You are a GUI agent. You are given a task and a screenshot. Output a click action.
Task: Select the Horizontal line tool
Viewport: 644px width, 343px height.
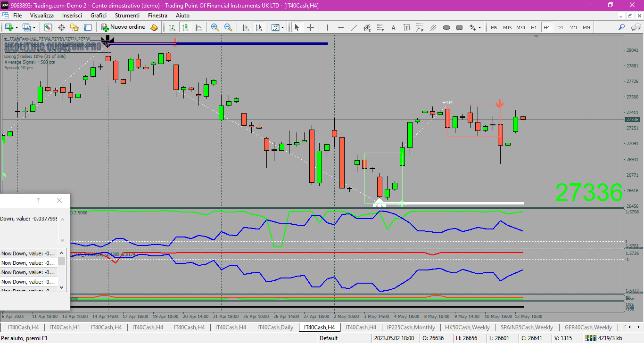pyautogui.click(x=340, y=27)
